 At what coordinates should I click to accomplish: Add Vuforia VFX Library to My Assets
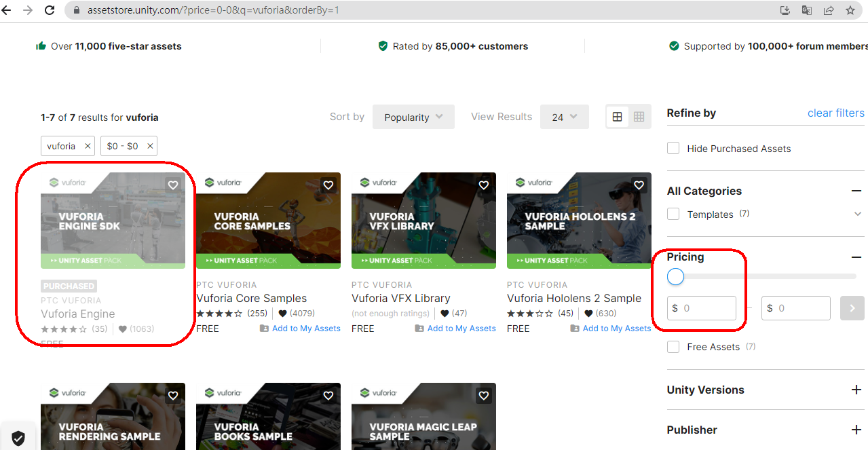[455, 329]
